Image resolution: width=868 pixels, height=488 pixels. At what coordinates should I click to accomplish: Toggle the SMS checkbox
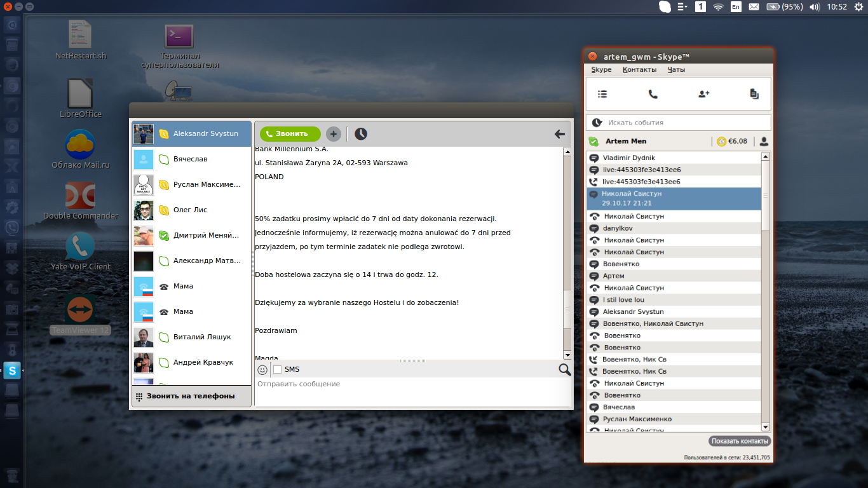277,370
